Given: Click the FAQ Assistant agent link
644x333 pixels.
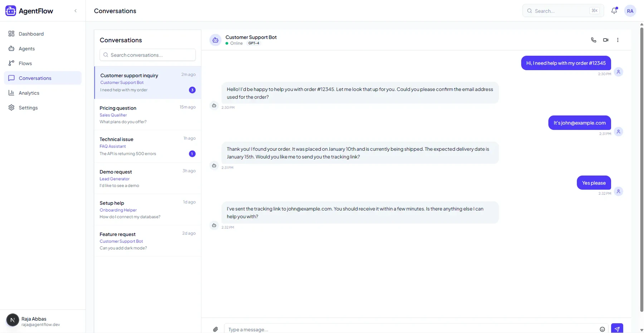Looking at the screenshot, I should (113, 146).
